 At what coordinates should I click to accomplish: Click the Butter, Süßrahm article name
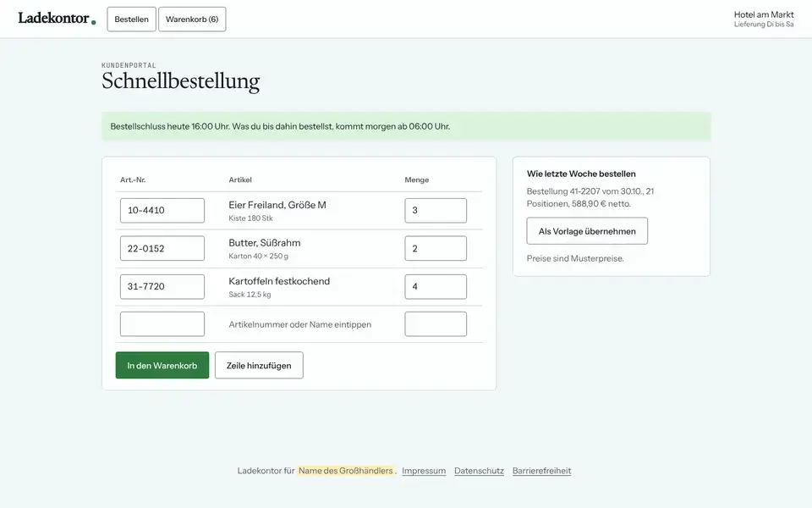[265, 243]
